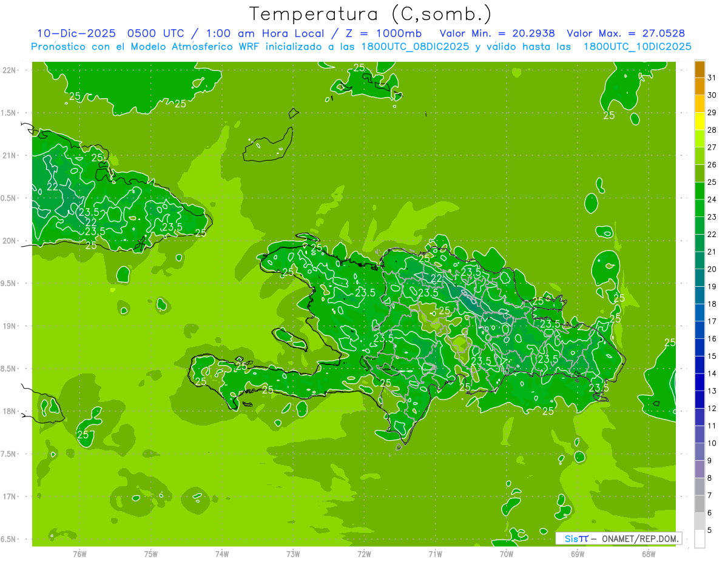Click the title 'Temperatura (C,somb.)'
Image resolution: width=728 pixels, height=562 pixels.
(x=371, y=14)
